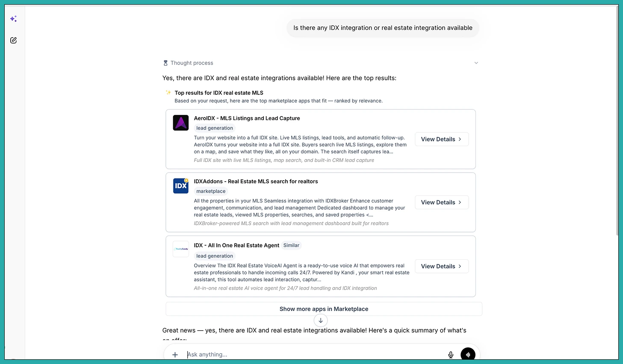Screen dimensions: 623x364
Task: Show more apps in Marketplace
Action: point(324,309)
